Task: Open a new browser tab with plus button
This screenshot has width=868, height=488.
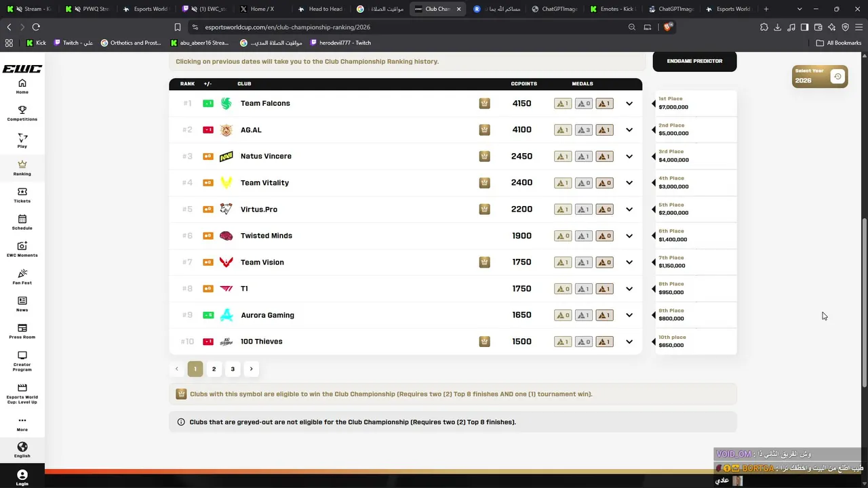Action: click(x=766, y=9)
